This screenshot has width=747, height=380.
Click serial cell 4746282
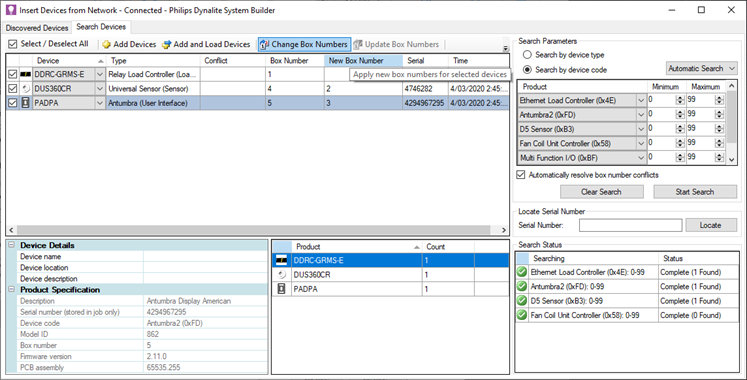click(425, 89)
